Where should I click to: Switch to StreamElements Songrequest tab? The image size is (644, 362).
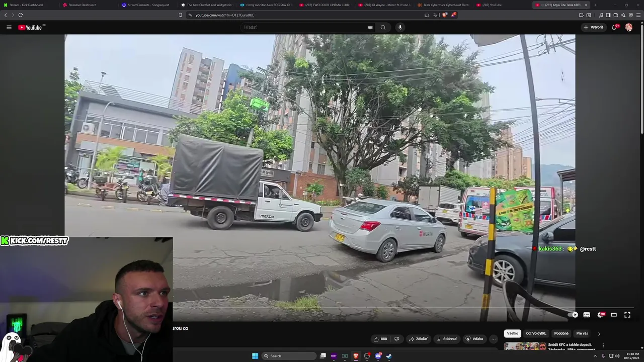pos(147,5)
